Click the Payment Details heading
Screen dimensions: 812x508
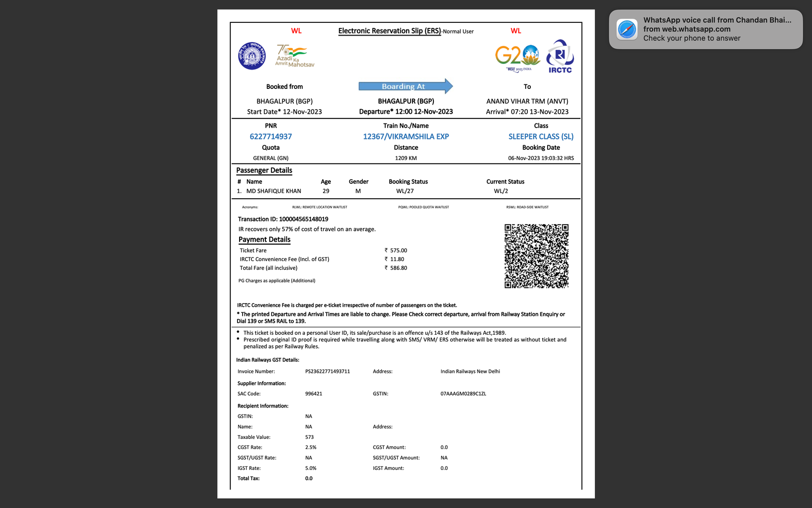click(x=264, y=240)
